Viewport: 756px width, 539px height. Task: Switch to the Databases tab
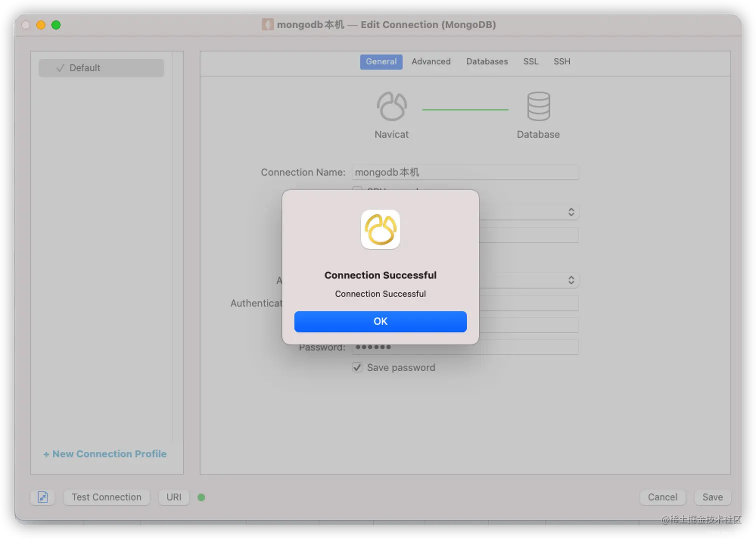(x=487, y=61)
